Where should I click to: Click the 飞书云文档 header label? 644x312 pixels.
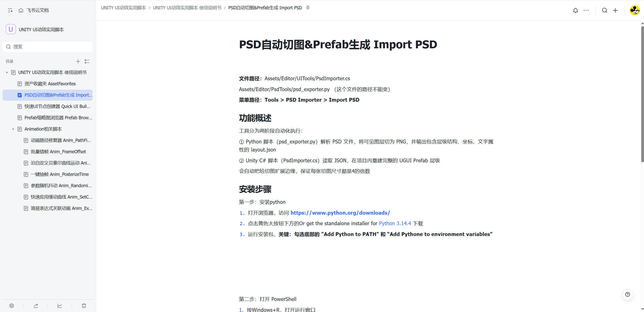pos(38,10)
